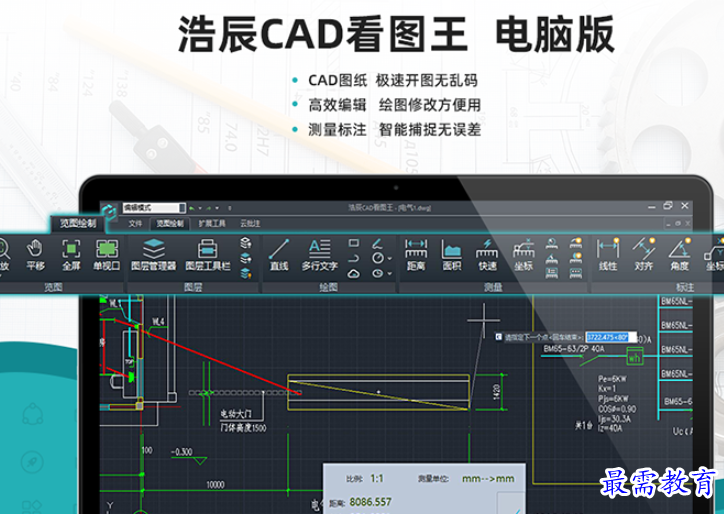This screenshot has height=514, width=724.
Task: Click the 快速 quick measure tool
Action: 487,254
